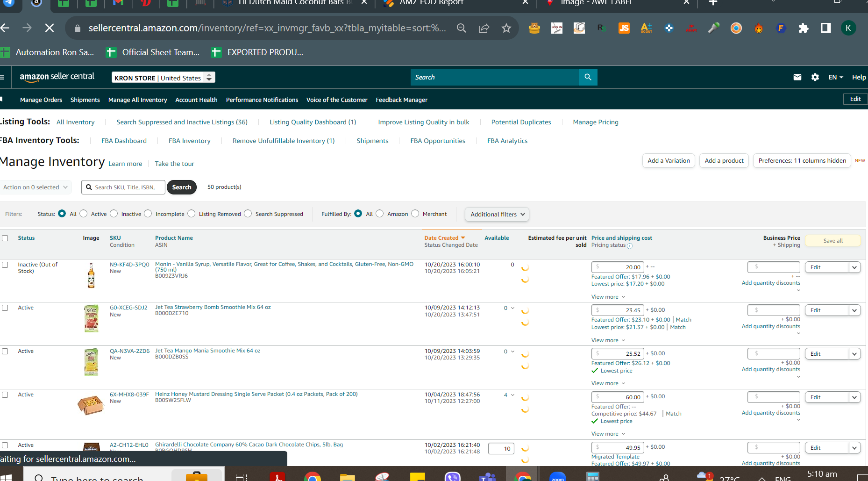
Task: Bookmark this page with star icon
Action: (506, 28)
